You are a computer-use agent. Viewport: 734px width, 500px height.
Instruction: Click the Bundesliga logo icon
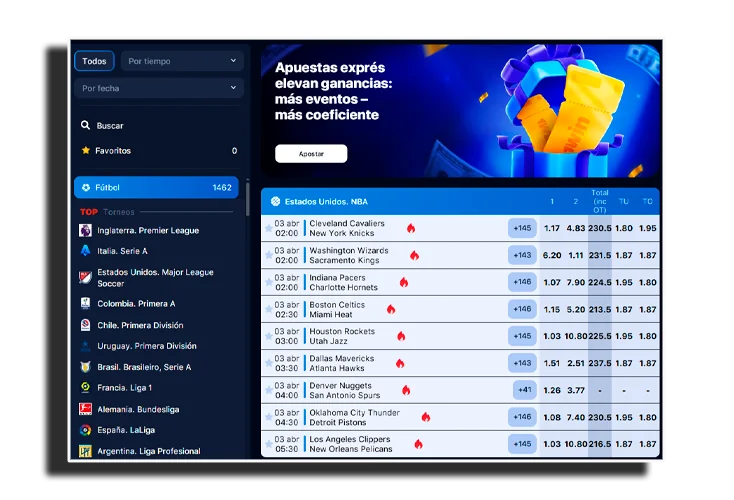coord(85,409)
